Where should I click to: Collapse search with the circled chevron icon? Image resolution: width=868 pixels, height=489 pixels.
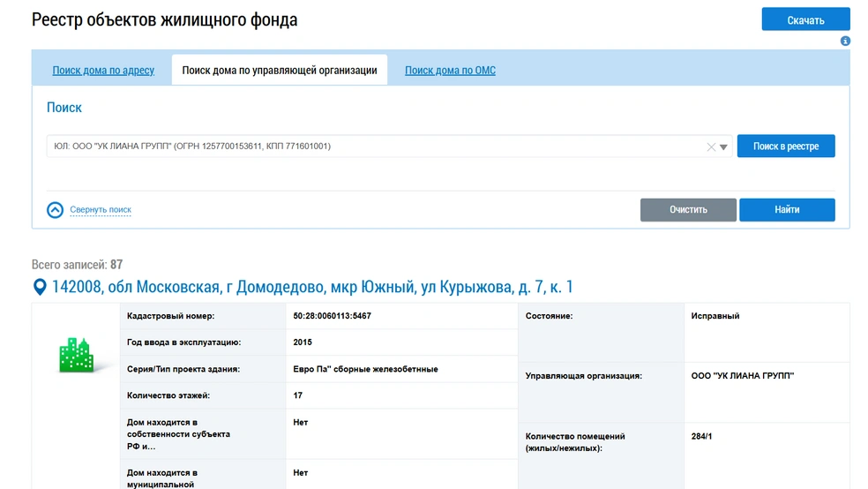[x=55, y=210]
